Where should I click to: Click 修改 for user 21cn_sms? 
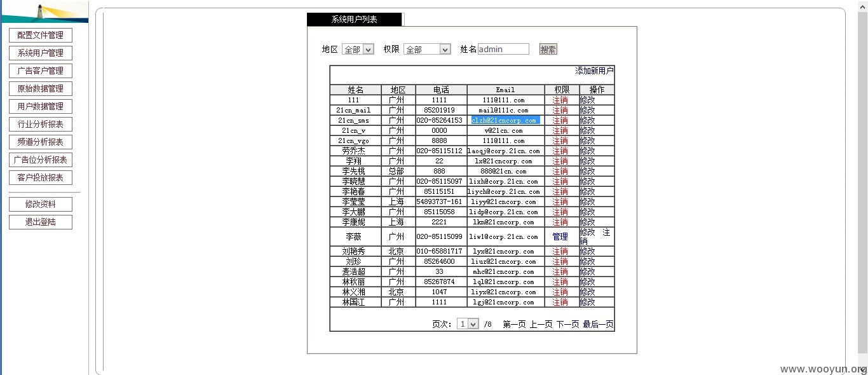[x=588, y=120]
